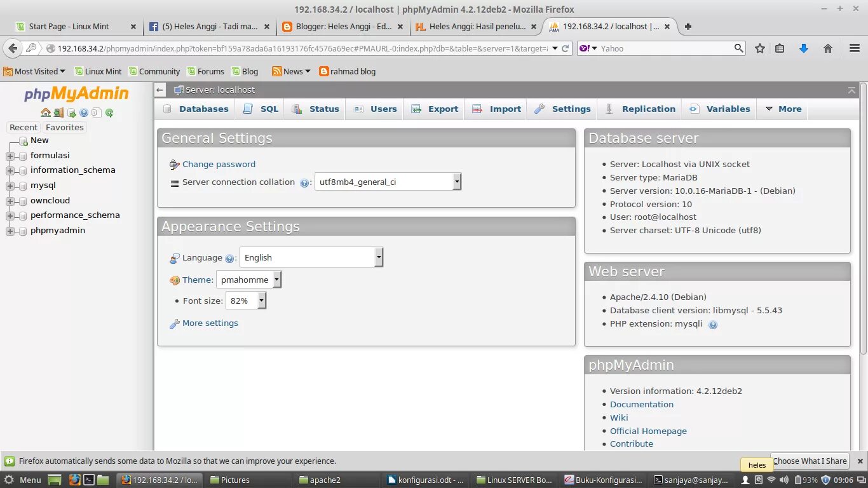Expand the formulasi database tree
Viewport: 868px width, 488px height.
[10, 156]
